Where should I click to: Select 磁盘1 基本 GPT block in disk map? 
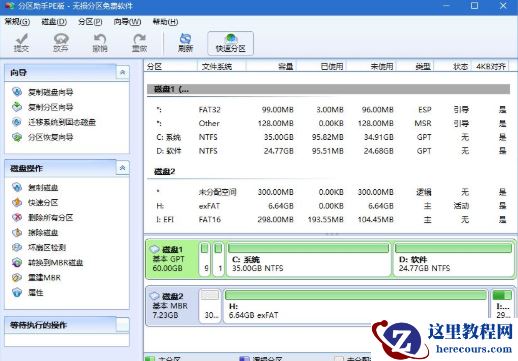pos(172,259)
